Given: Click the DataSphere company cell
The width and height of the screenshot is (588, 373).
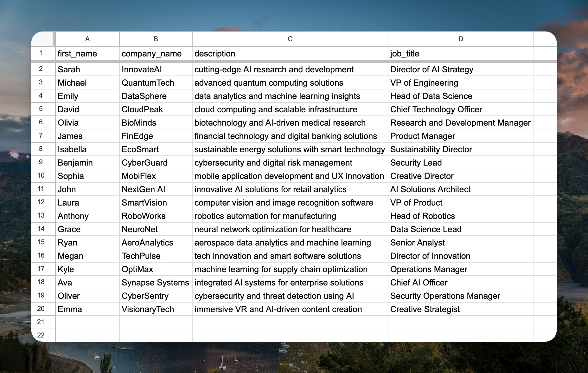Looking at the screenshot, I should coord(156,96).
